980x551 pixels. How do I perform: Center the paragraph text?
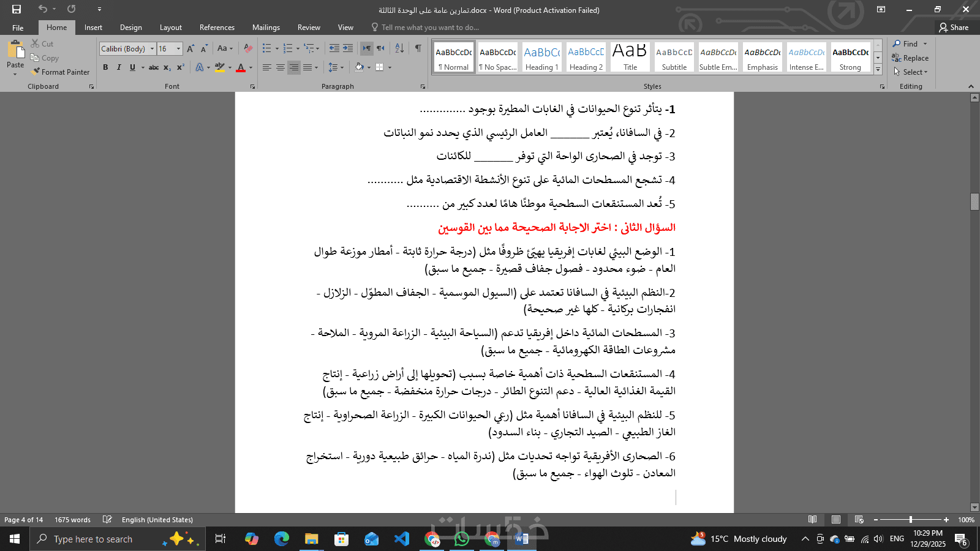pyautogui.click(x=281, y=67)
